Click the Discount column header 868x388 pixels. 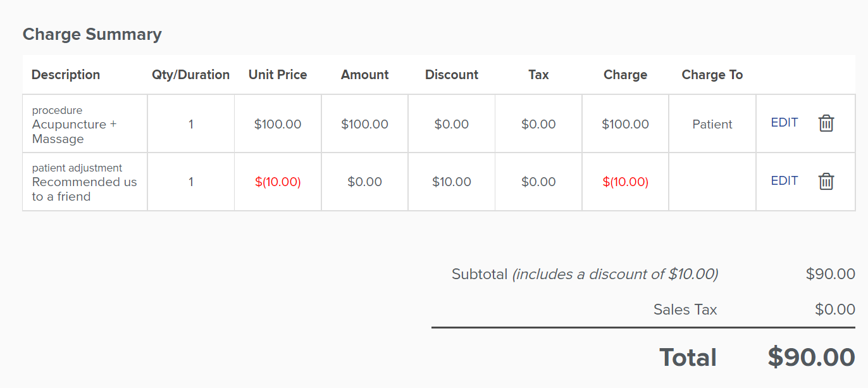pos(452,75)
